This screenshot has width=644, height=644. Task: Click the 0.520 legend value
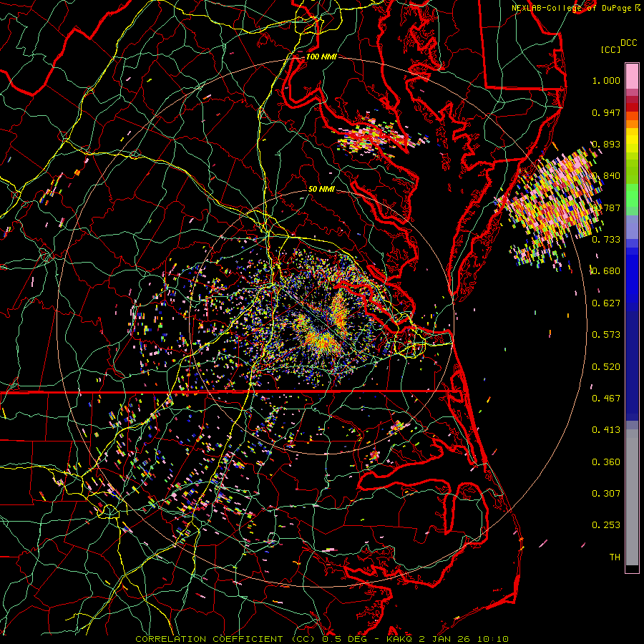click(606, 367)
